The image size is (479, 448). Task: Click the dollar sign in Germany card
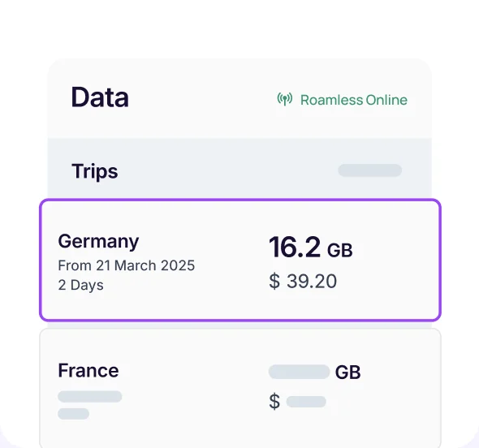click(274, 281)
